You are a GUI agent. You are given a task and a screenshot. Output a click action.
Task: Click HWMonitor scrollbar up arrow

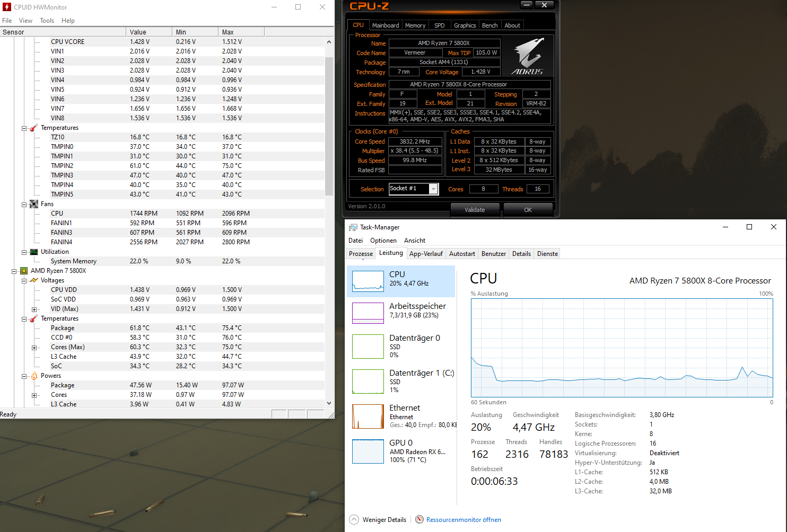click(x=329, y=42)
